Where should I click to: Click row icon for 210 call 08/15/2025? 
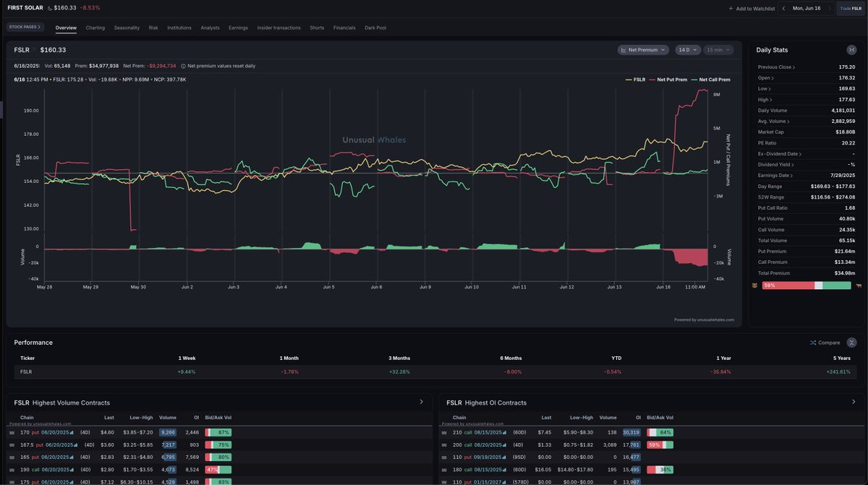[x=445, y=432]
